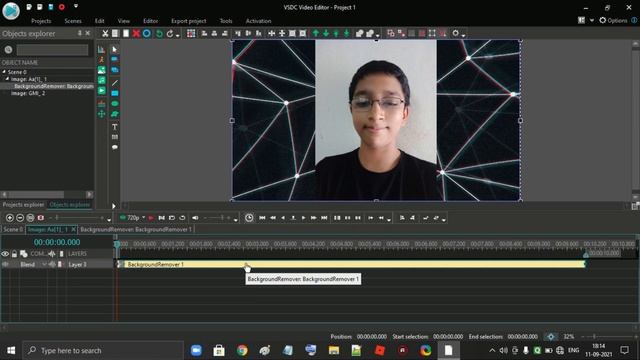Select the Add image tool

[101, 70]
